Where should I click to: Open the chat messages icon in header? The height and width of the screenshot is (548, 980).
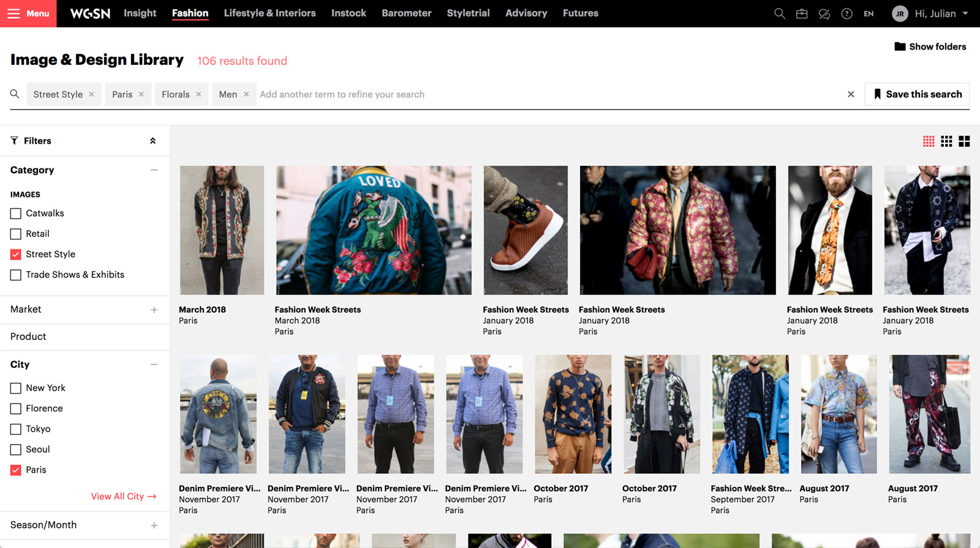pos(824,13)
